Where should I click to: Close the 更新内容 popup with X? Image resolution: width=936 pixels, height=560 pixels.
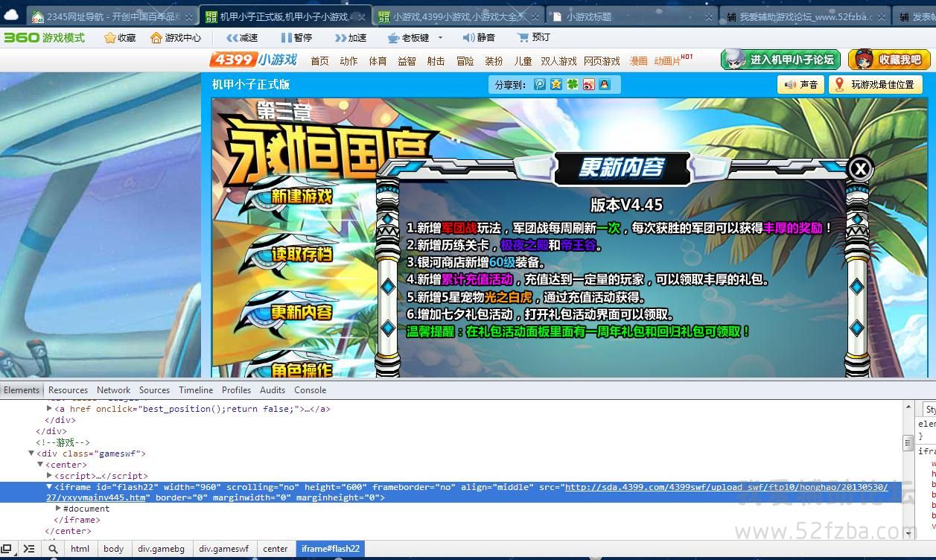coord(860,168)
